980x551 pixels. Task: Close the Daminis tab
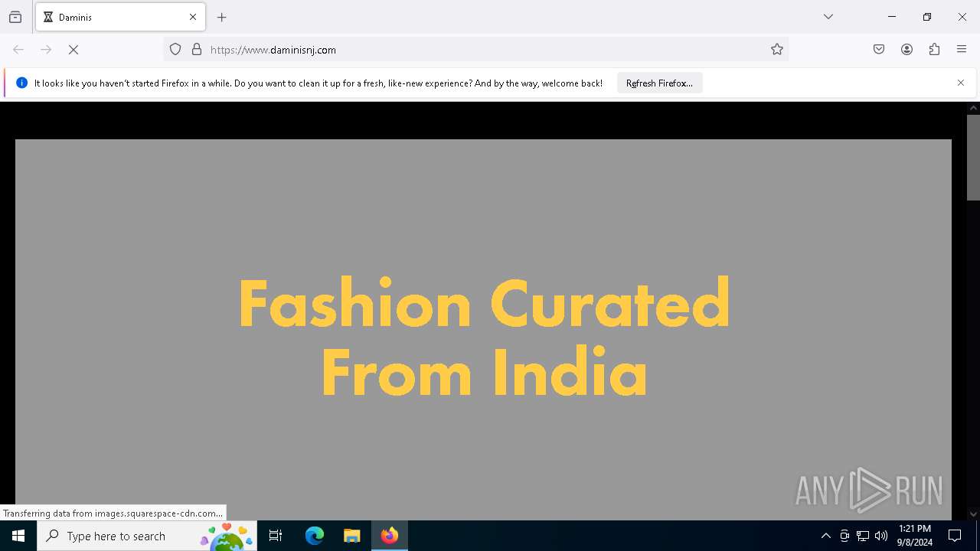[193, 17]
